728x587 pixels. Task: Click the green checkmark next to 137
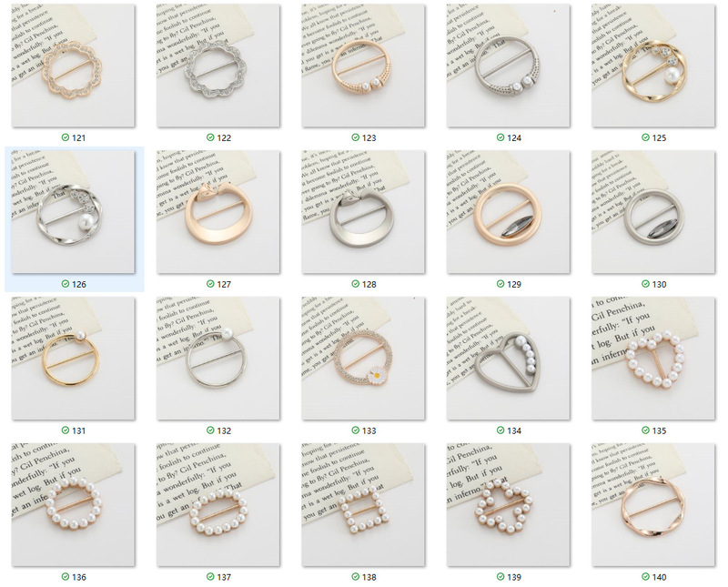tap(210, 577)
